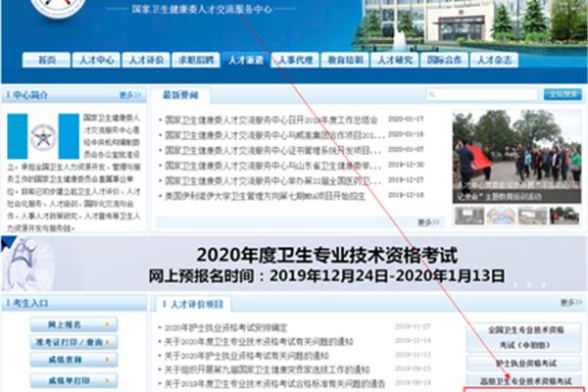Click the 网上报名 button
Viewport: 588px width, 392px height.
pos(73,324)
